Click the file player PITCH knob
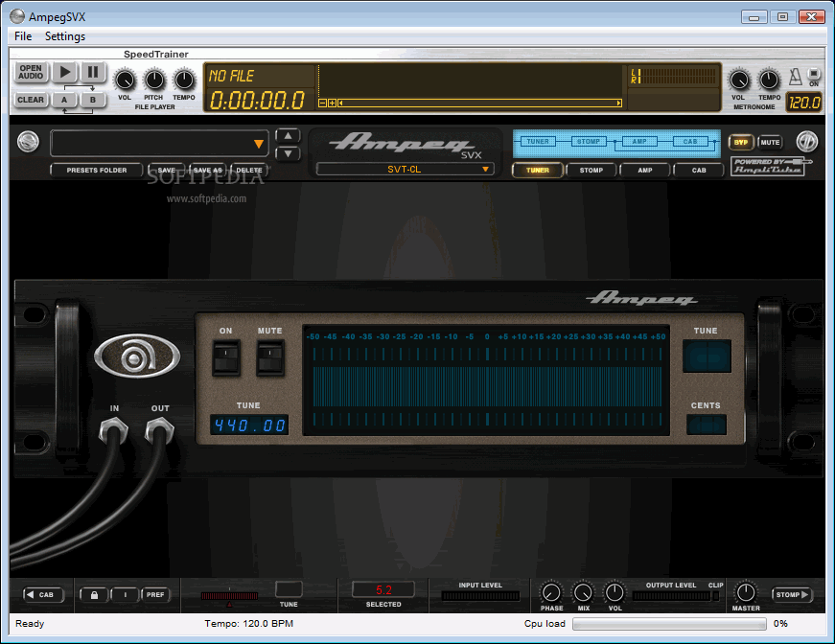This screenshot has width=835, height=644. [x=154, y=80]
